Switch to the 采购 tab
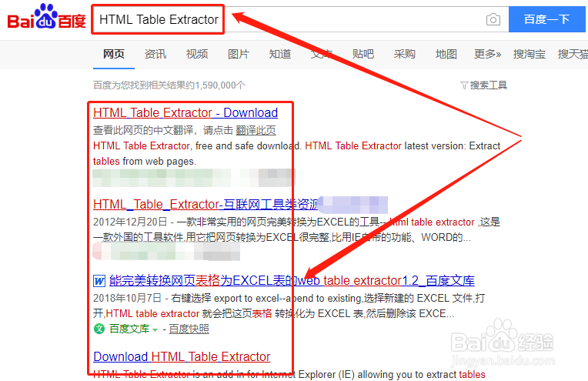This screenshot has height=381, width=588. 405,55
